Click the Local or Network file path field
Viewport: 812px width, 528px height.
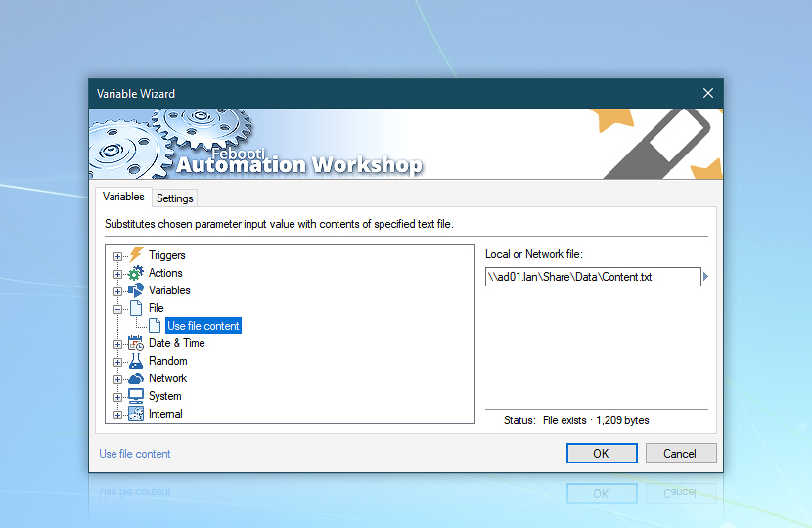(x=593, y=277)
